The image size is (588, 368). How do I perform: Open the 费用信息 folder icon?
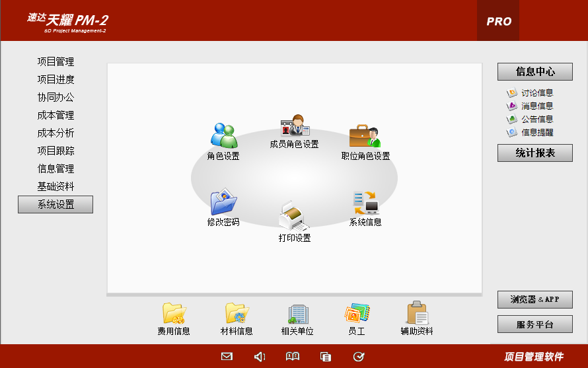point(174,314)
